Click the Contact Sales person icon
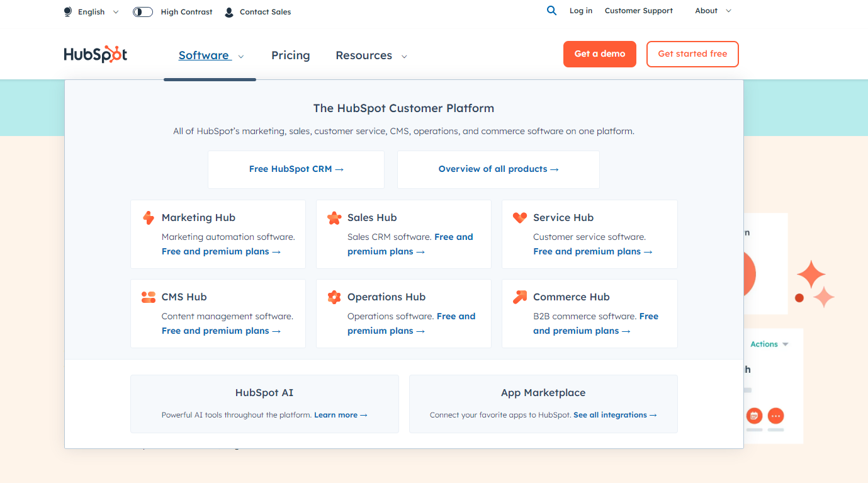This screenshot has width=868, height=483. [229, 12]
